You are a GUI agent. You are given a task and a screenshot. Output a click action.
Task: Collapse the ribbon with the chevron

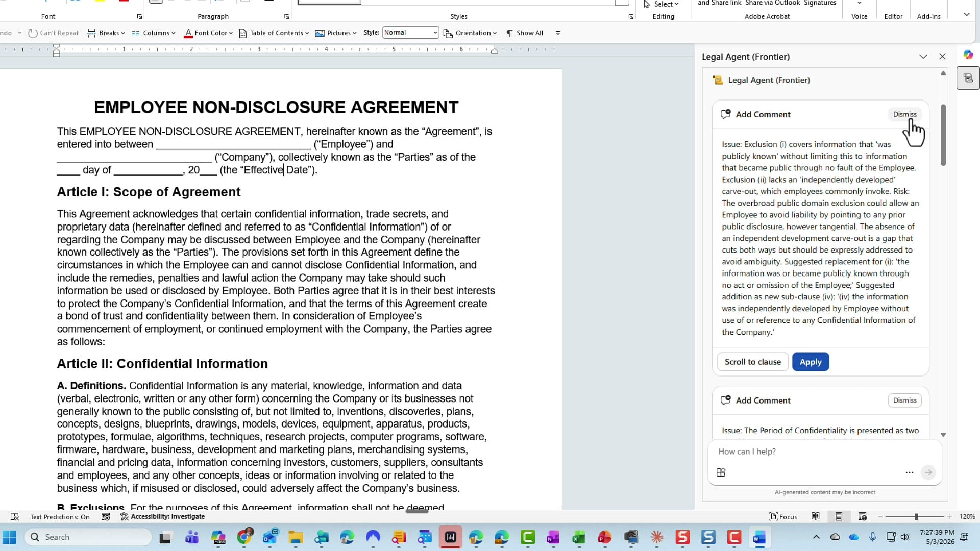[x=966, y=15]
